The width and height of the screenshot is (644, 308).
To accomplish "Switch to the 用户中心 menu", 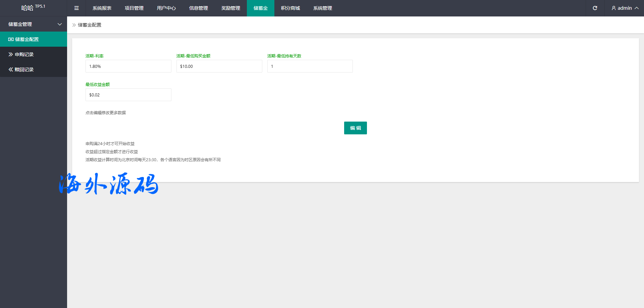I will 166,8.
